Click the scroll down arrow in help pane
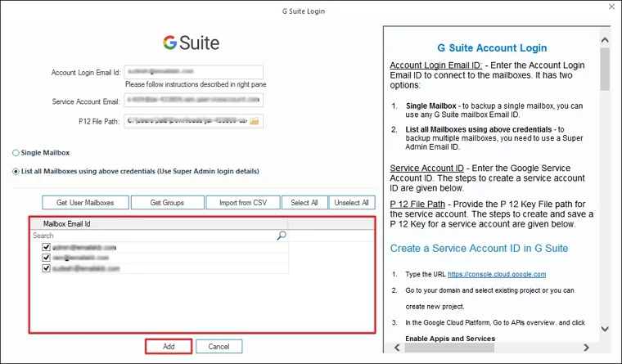Image resolution: width=622 pixels, height=364 pixels. click(605, 330)
